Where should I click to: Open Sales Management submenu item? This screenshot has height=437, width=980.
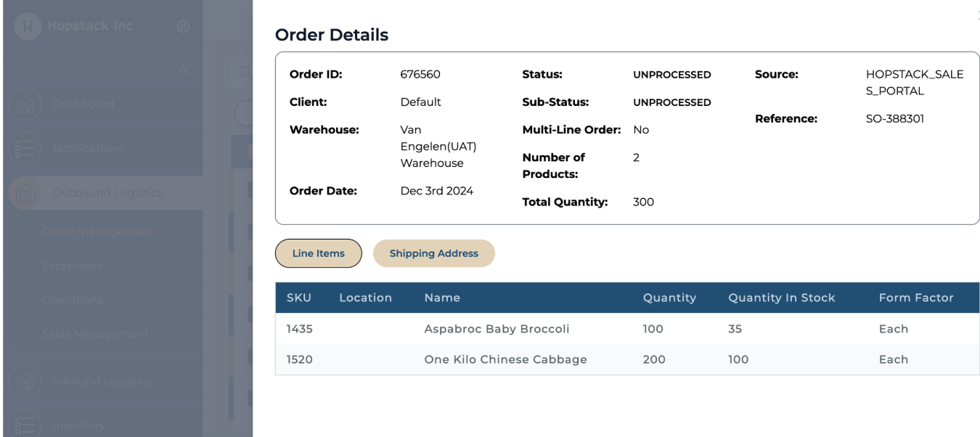(95, 334)
